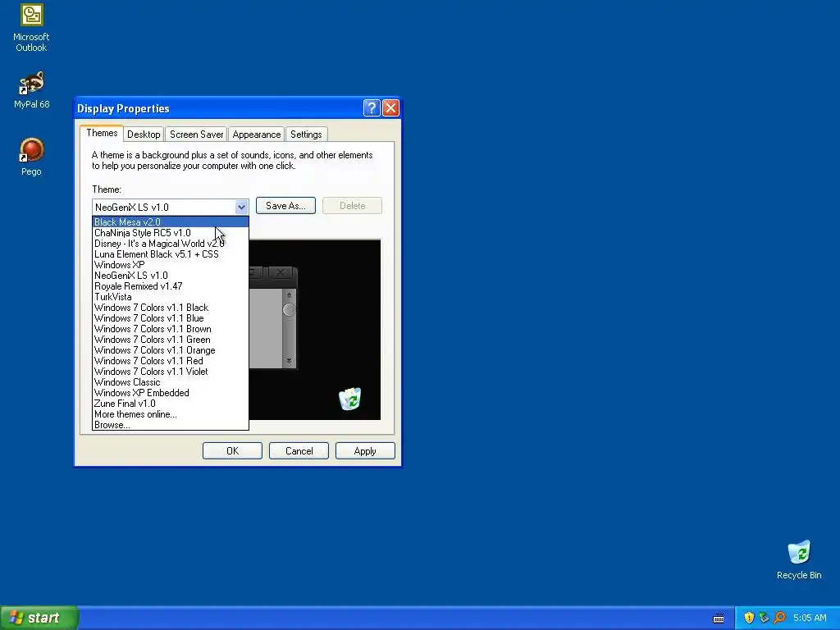
Task: Choose ChaNinja Style RC5 v1.0 theme
Action: (x=171, y=232)
